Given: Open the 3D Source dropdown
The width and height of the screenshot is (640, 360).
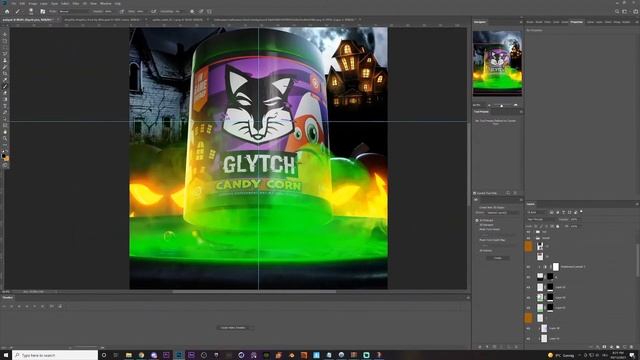Looking at the screenshot, I should 502,213.
